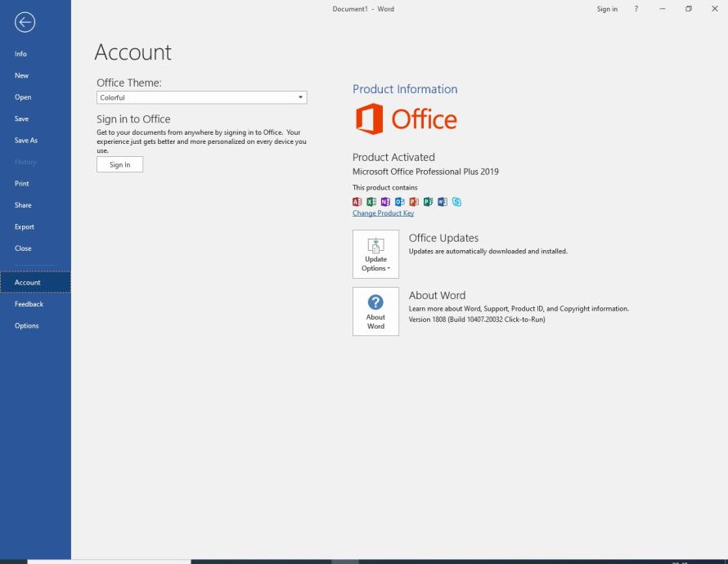Click the Skype for Business app icon
The image size is (728, 564).
(x=457, y=202)
